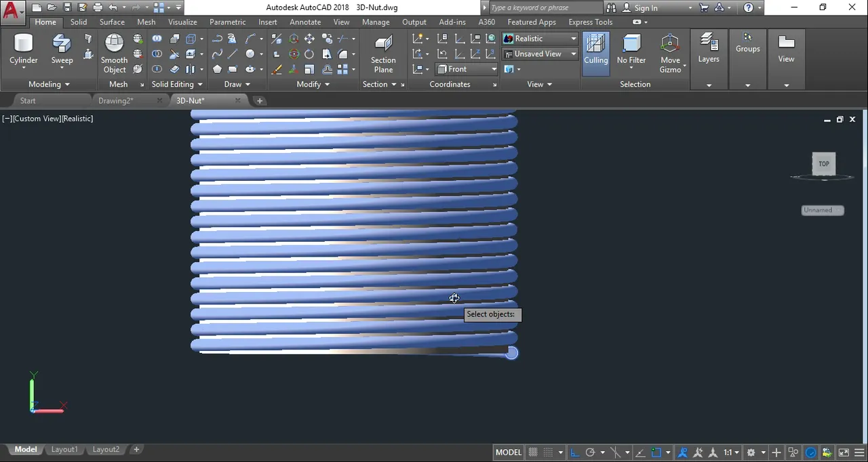Click the Help question mark icon
This screenshot has width=868, height=462.
click(x=749, y=7)
